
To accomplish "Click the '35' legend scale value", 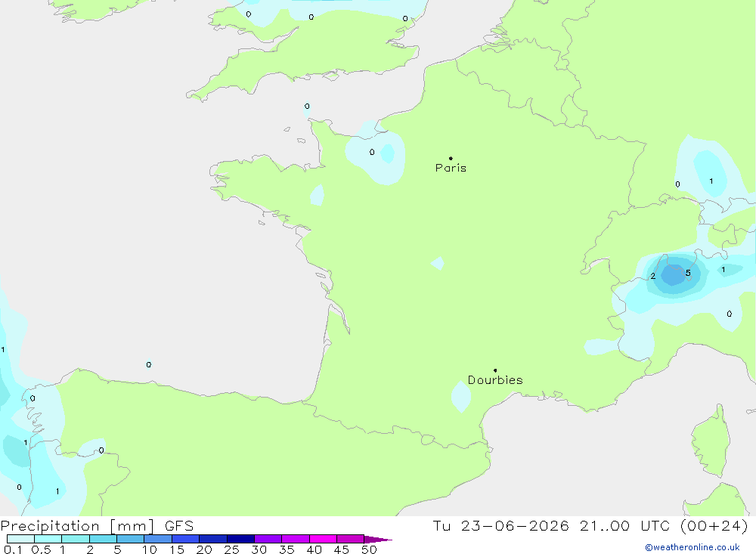I will (287, 549).
